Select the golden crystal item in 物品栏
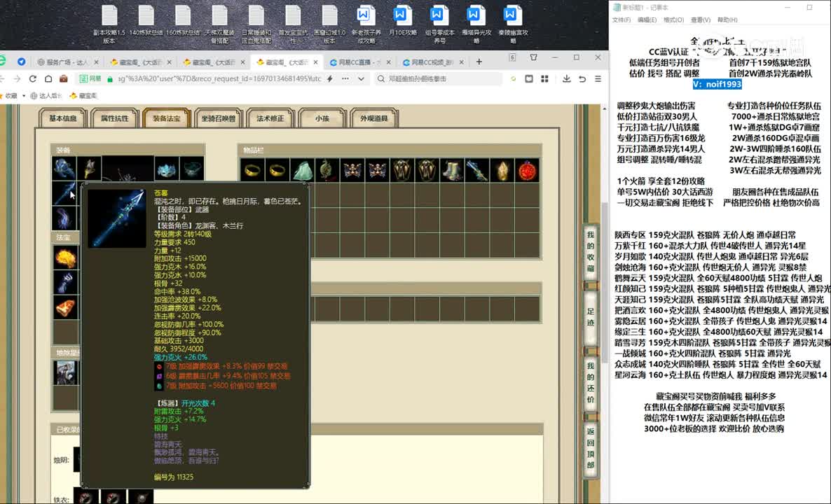Image resolution: width=831 pixels, height=504 pixels. point(502,170)
